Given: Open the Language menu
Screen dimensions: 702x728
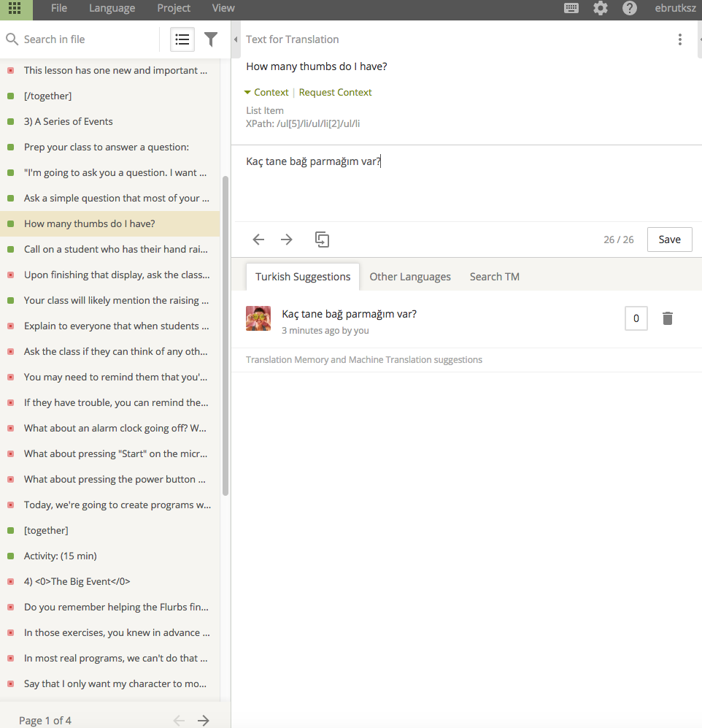Looking at the screenshot, I should (x=112, y=8).
